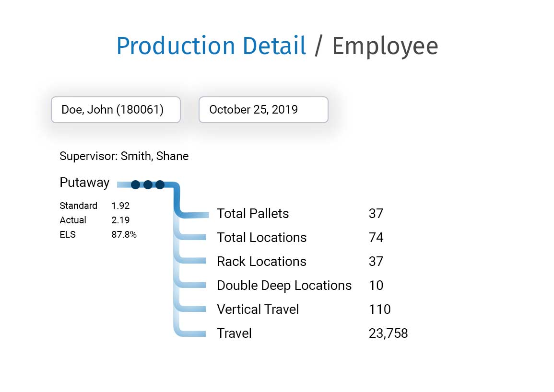The image size is (554, 392).
Task: Expand the Putaway section
Action: [84, 183]
